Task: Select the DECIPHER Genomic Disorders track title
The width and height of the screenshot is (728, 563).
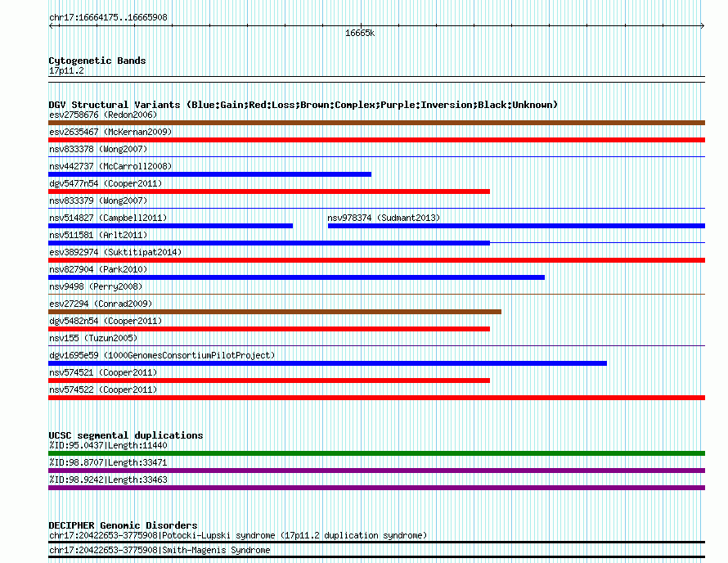Action: point(123,525)
